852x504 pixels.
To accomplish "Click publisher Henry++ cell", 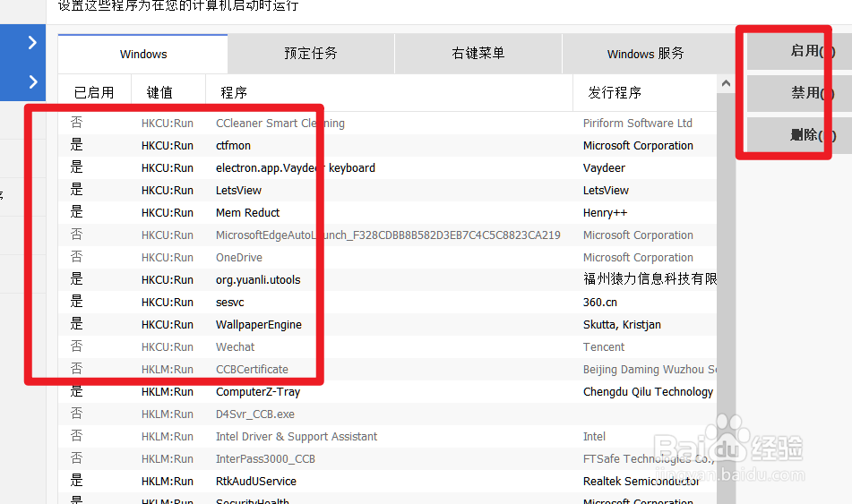I will pyautogui.click(x=605, y=213).
